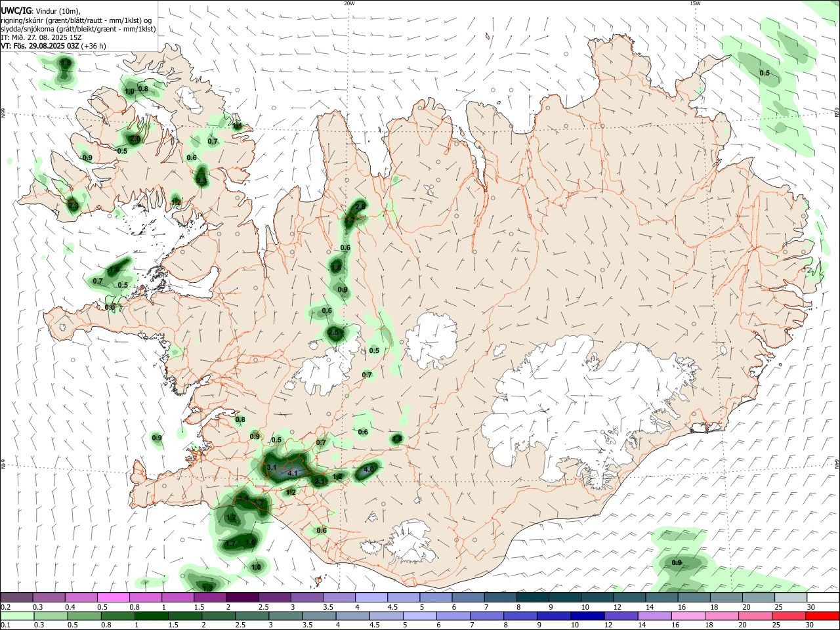
Task: Select the 'VT: Fös. 29.08.2025 03Z (+36 h)' line
Action: [x=53, y=46]
